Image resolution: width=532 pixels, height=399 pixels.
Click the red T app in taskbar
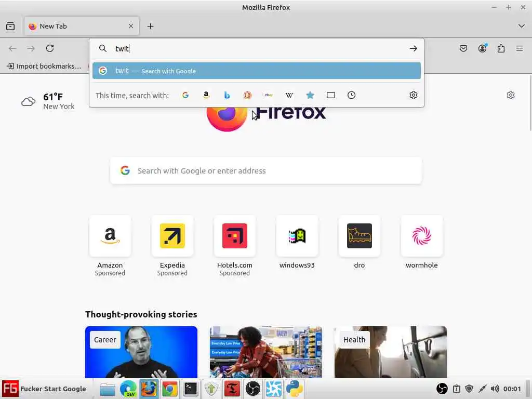[232, 389]
